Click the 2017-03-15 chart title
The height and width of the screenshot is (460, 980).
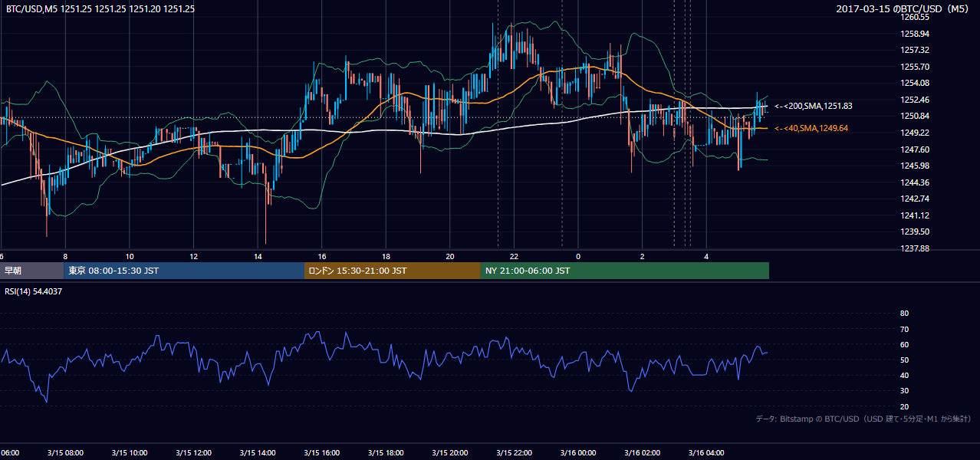click(902, 9)
